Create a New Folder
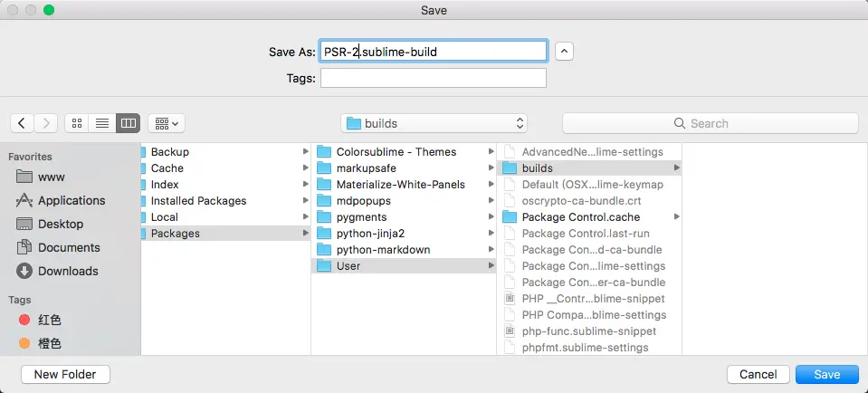This screenshot has height=393, width=868. point(65,374)
